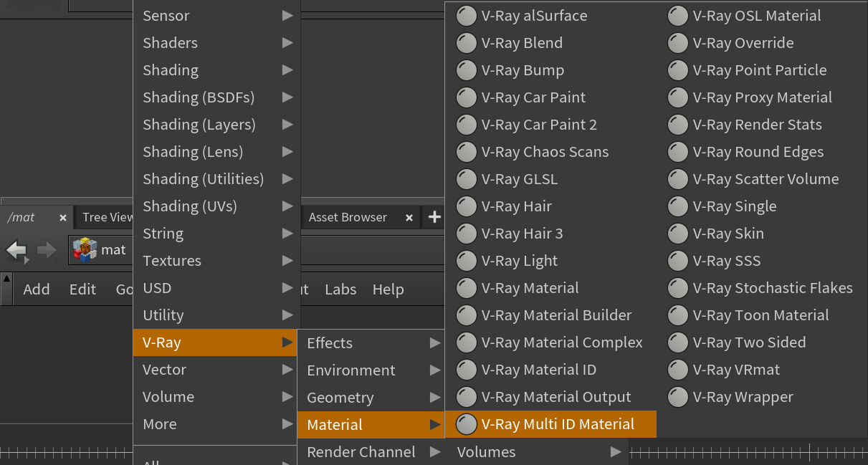
Task: Select V-Ray Single entry
Action: click(x=761, y=206)
